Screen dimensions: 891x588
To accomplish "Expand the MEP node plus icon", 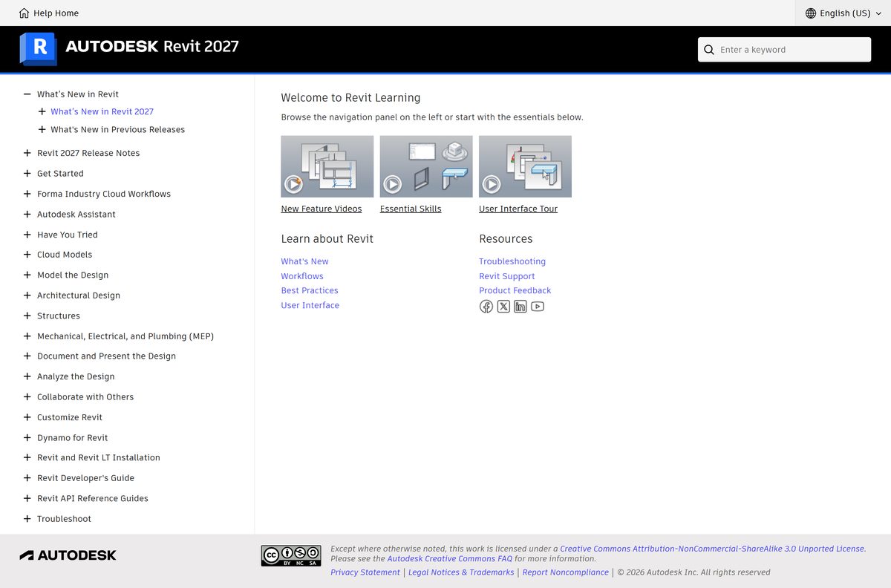I will 27,336.
